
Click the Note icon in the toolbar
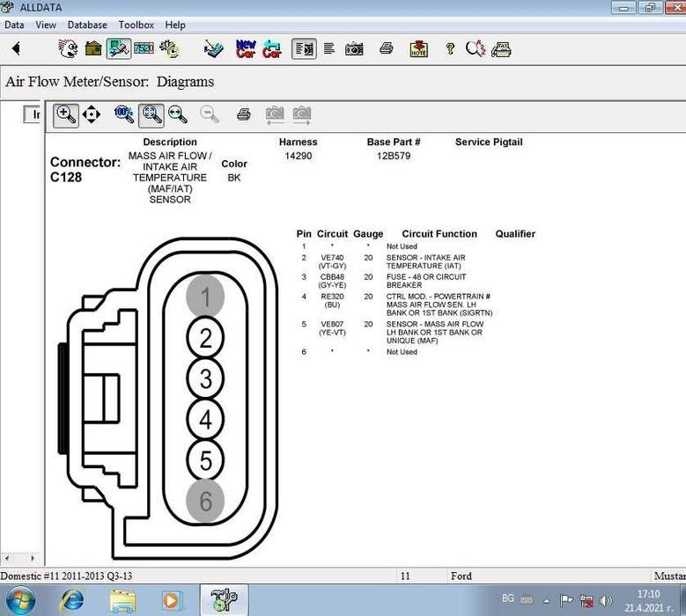pyautogui.click(x=418, y=48)
